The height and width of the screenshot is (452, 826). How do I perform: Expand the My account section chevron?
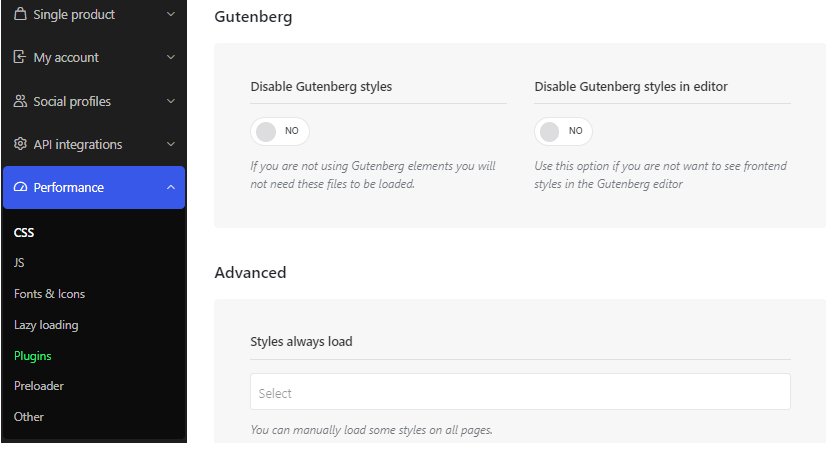coord(171,57)
